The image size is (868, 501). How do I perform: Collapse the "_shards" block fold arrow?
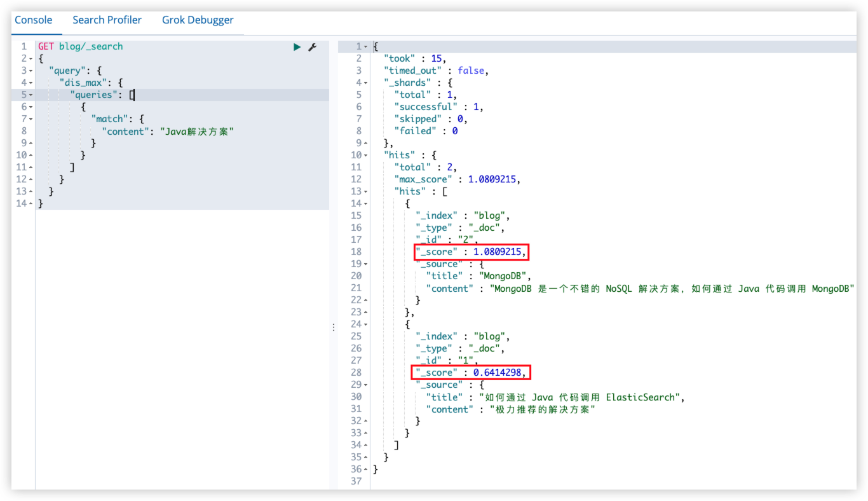366,83
